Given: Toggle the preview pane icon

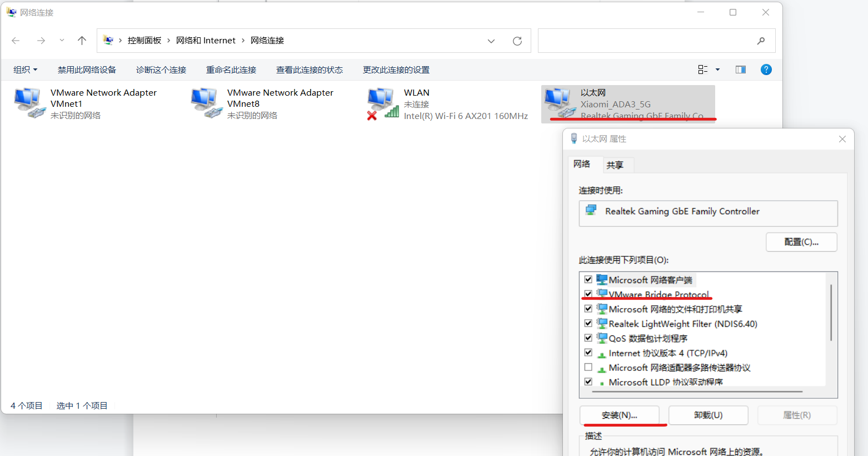Looking at the screenshot, I should (x=741, y=70).
